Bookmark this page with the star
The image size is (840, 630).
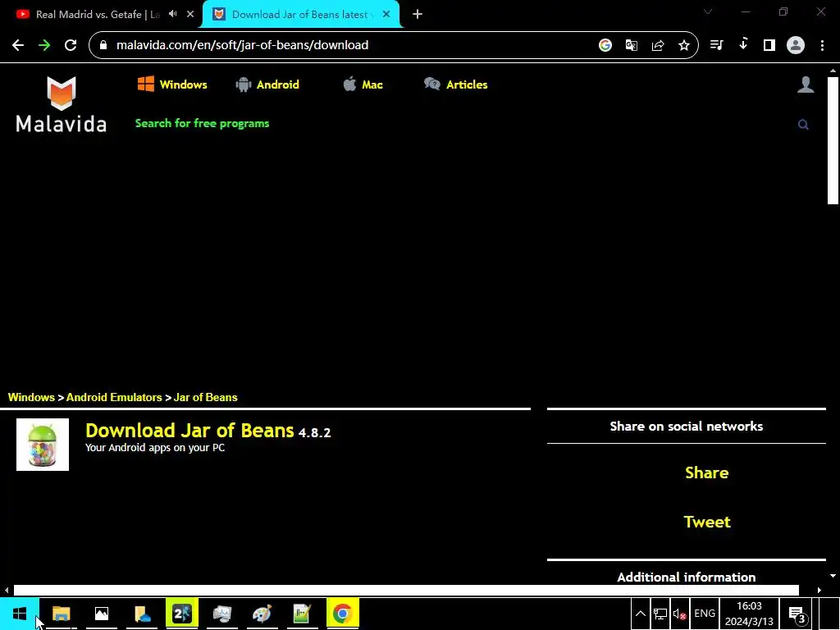(684, 45)
